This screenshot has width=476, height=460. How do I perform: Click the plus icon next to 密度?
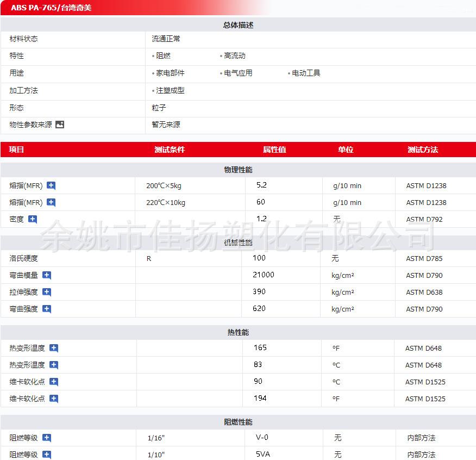[x=33, y=219]
